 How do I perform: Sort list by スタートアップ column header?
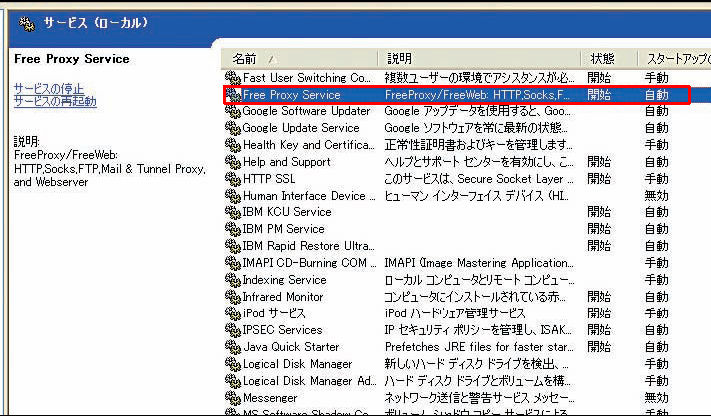[674, 59]
